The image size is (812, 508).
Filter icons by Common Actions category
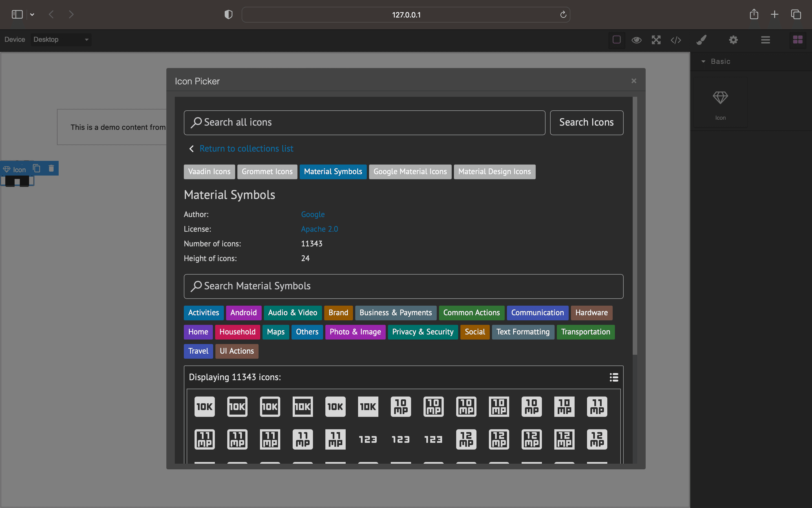click(471, 313)
